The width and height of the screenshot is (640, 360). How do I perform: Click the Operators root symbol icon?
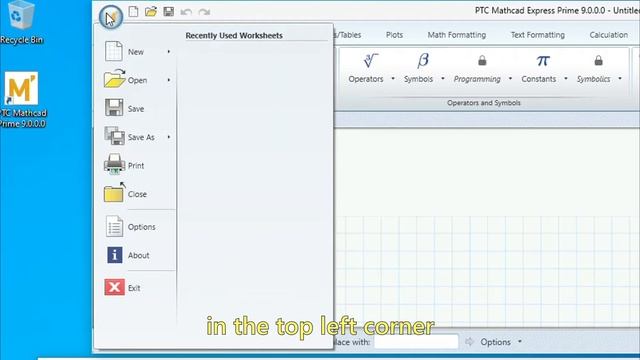click(x=371, y=61)
